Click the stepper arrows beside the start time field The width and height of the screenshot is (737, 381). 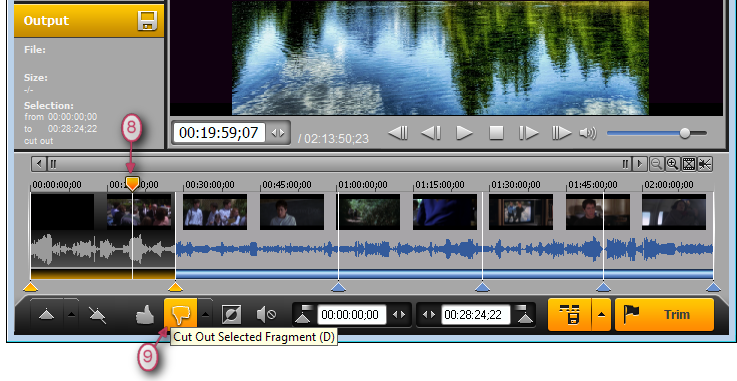(x=399, y=315)
